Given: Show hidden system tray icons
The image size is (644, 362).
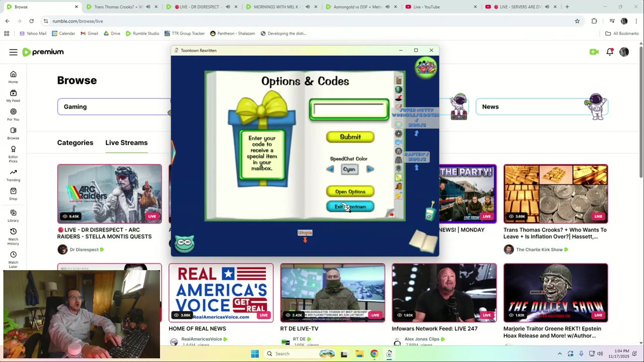Looking at the screenshot, I should click(559, 353).
